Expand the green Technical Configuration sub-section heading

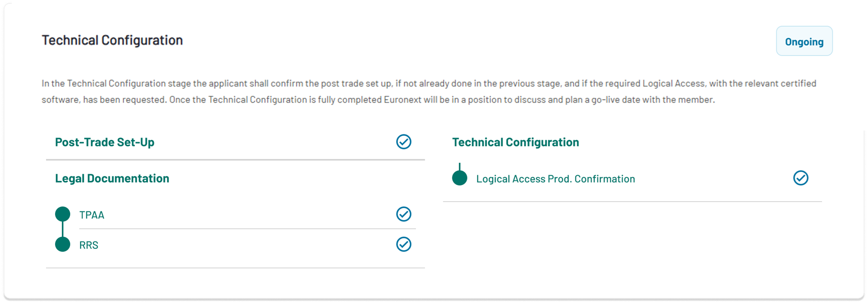[x=516, y=142]
